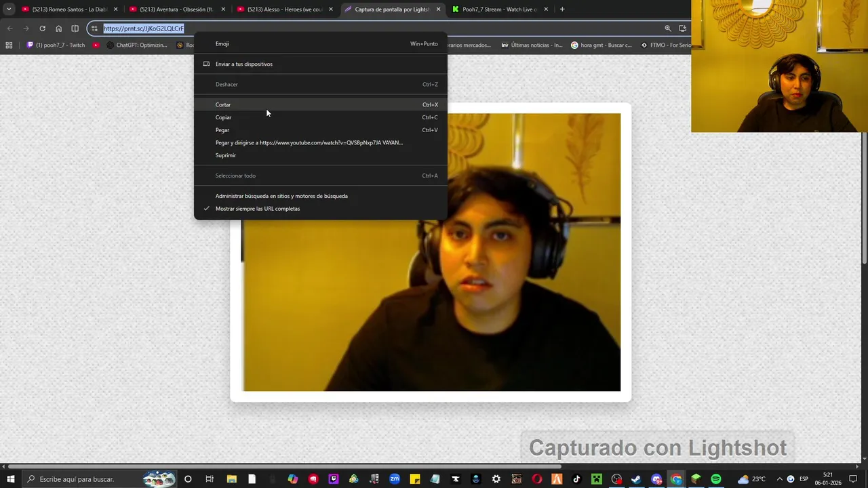The image size is (868, 488).
Task: Go to the browser home page
Action: (58, 28)
